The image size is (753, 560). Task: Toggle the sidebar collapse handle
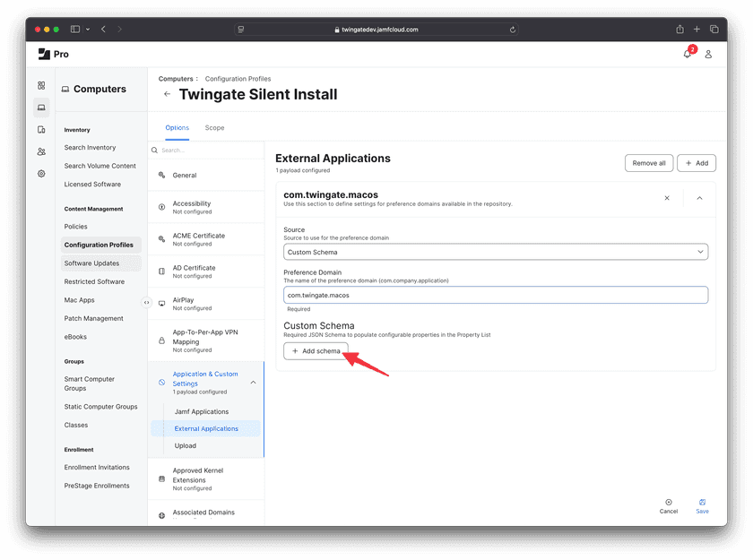click(x=147, y=302)
